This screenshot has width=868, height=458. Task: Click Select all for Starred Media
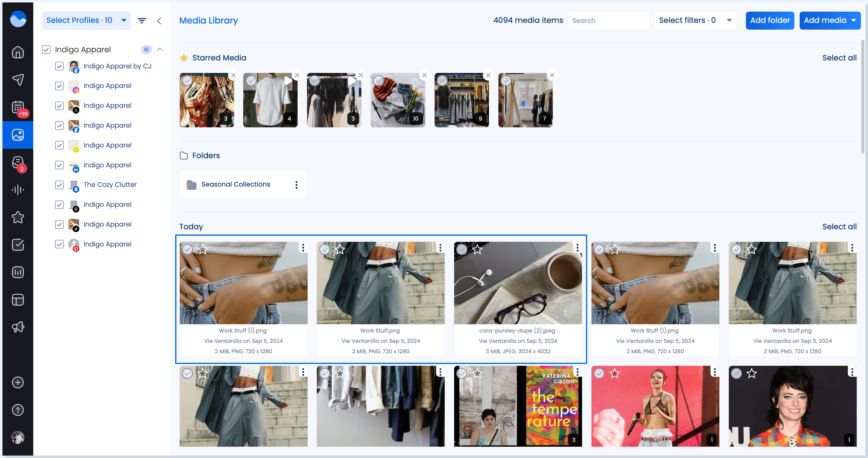(839, 58)
